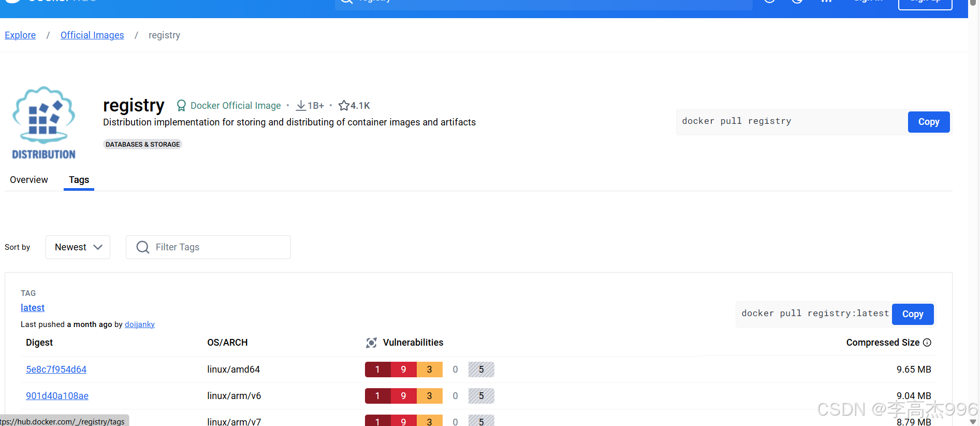Click the Vulnerabilities scan icon

pos(371,343)
